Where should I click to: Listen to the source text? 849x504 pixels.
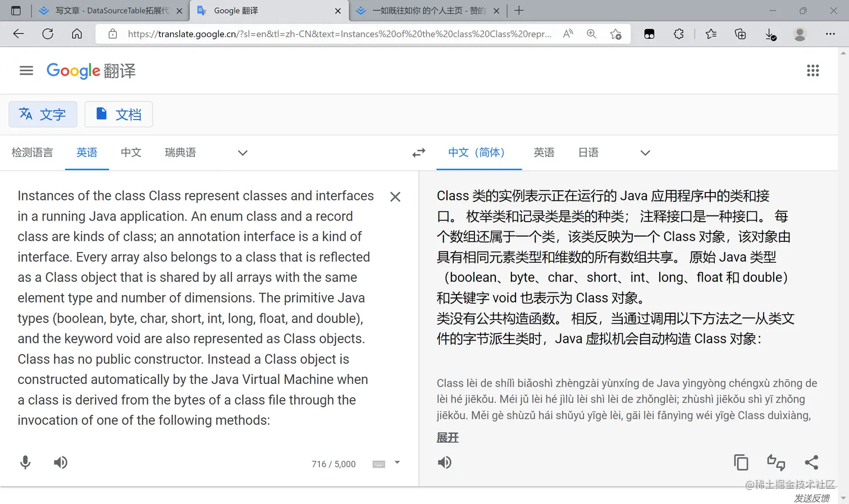(x=61, y=462)
